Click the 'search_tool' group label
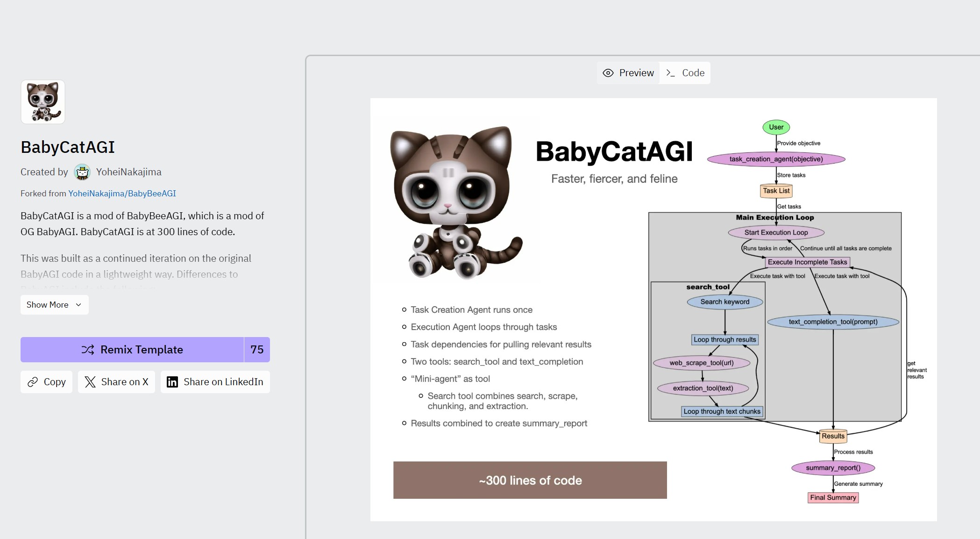Viewport: 980px width, 539px height. pos(708,287)
